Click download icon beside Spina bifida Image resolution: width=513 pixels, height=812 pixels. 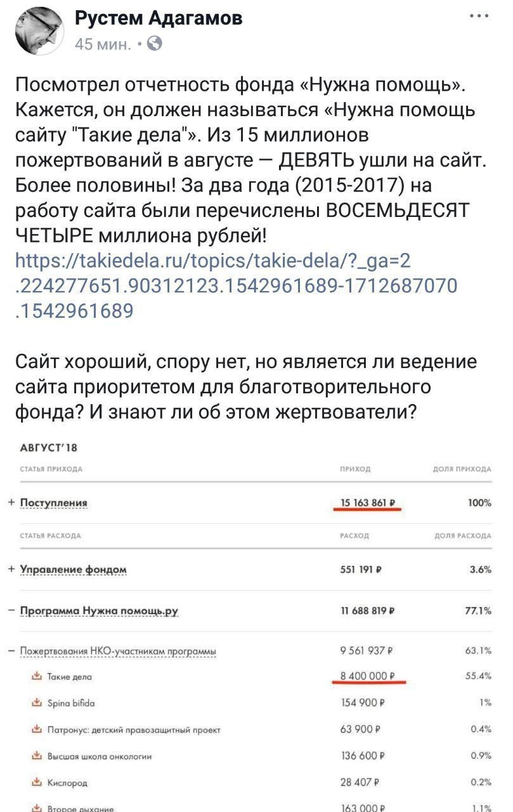(36, 702)
